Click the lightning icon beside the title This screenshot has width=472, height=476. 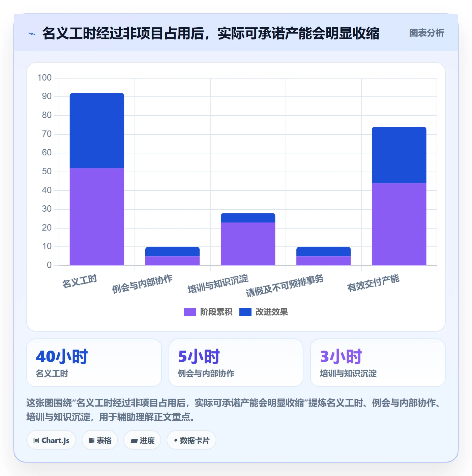click(32, 34)
